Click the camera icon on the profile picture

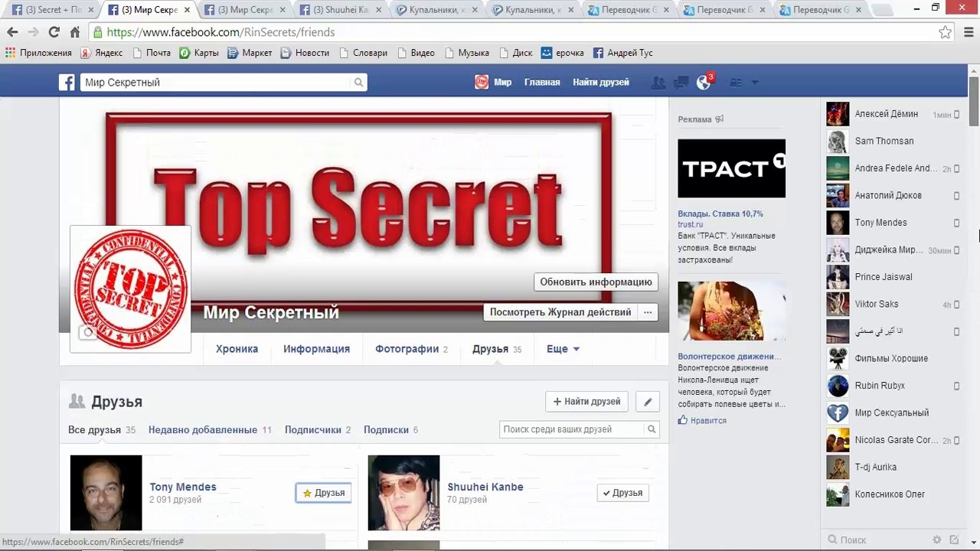click(x=88, y=333)
